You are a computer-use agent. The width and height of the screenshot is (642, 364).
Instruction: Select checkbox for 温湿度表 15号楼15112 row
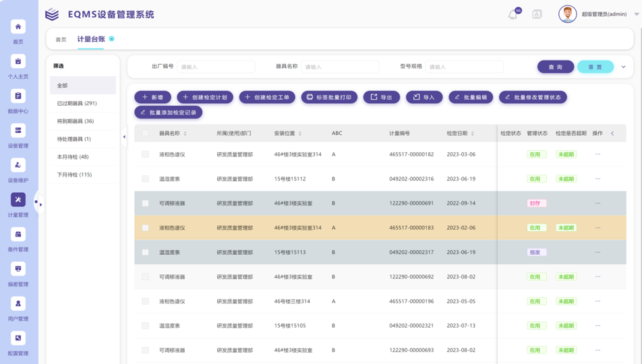pyautogui.click(x=145, y=179)
